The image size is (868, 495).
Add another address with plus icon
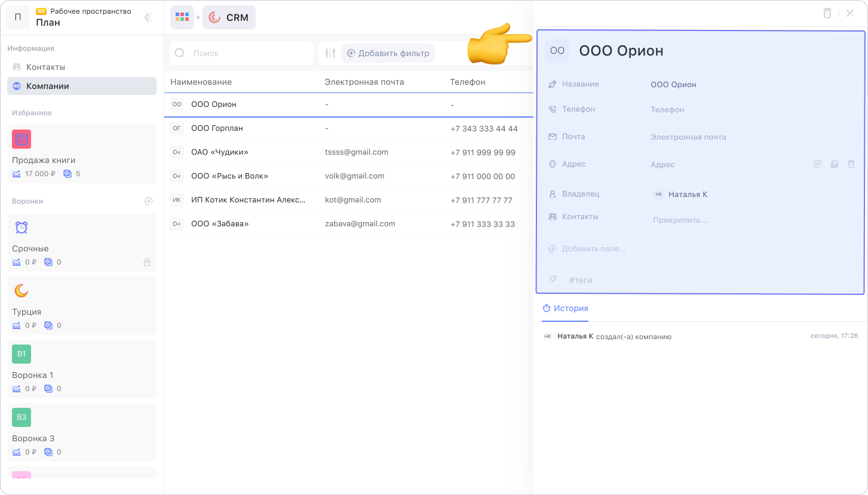pos(818,164)
